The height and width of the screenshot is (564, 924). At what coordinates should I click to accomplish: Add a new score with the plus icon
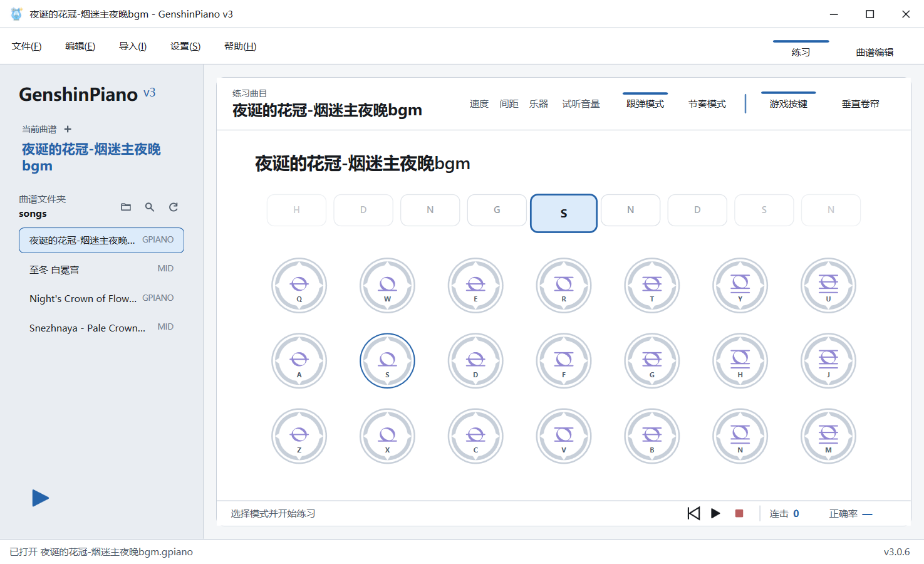68,129
